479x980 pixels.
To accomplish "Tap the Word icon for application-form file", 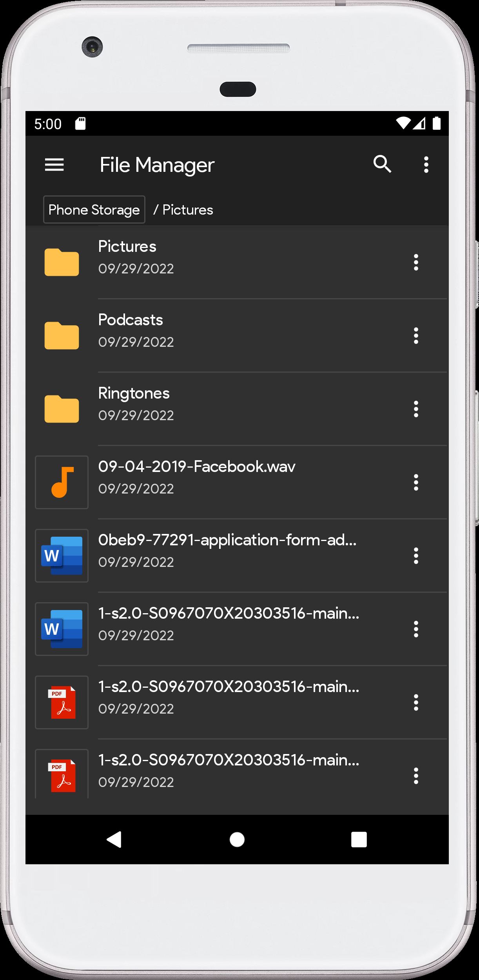I will click(x=62, y=556).
